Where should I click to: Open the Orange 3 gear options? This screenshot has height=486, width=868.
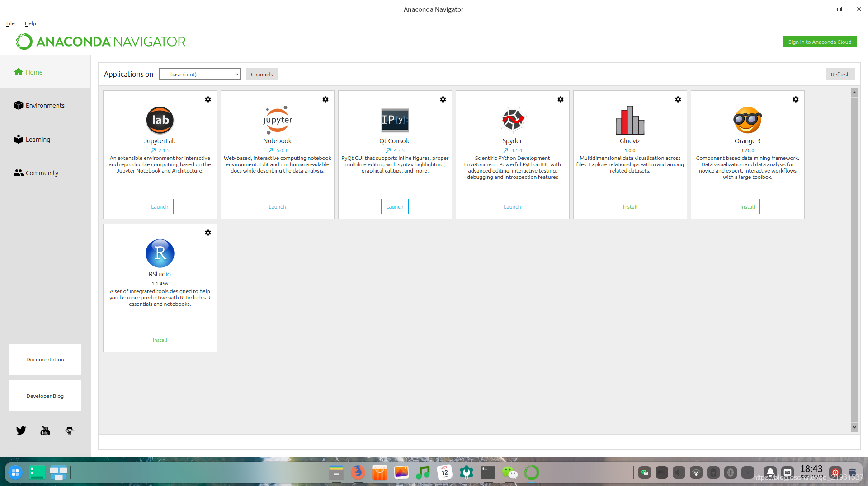tap(796, 99)
